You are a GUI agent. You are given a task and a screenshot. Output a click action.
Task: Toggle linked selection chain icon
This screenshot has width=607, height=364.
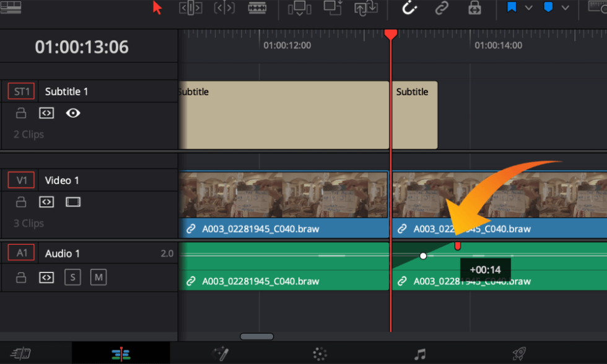tap(442, 8)
